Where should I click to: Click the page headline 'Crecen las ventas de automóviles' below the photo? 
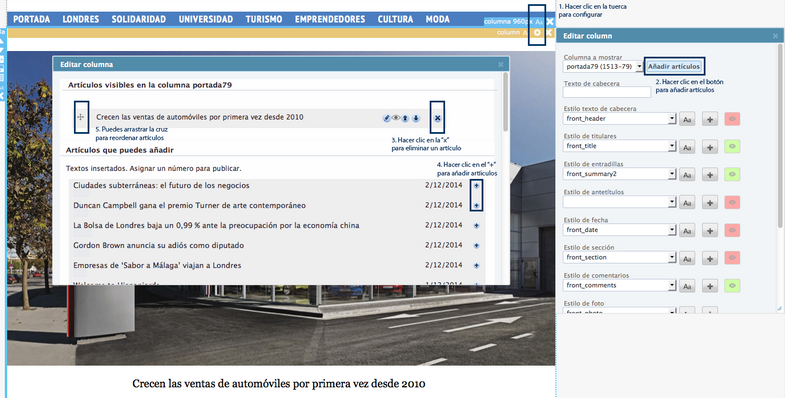coord(279,384)
